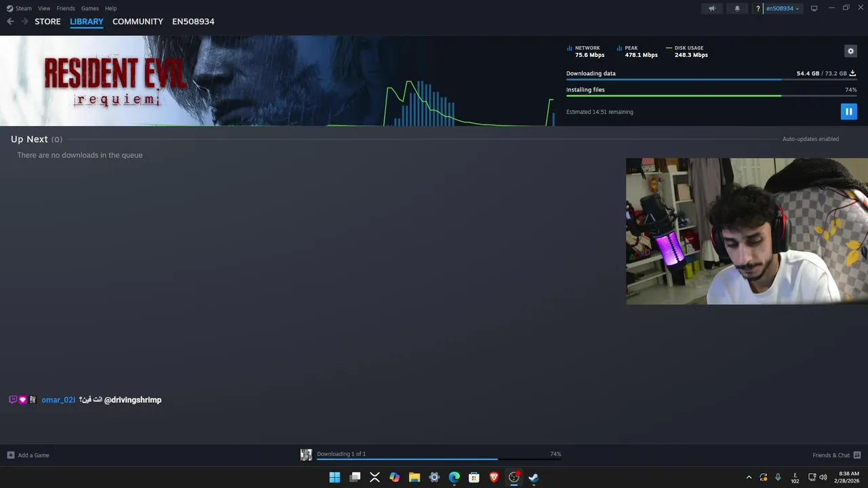
Task: Click the DISK USAGE 248.3 Mbps readout
Action: pos(688,52)
